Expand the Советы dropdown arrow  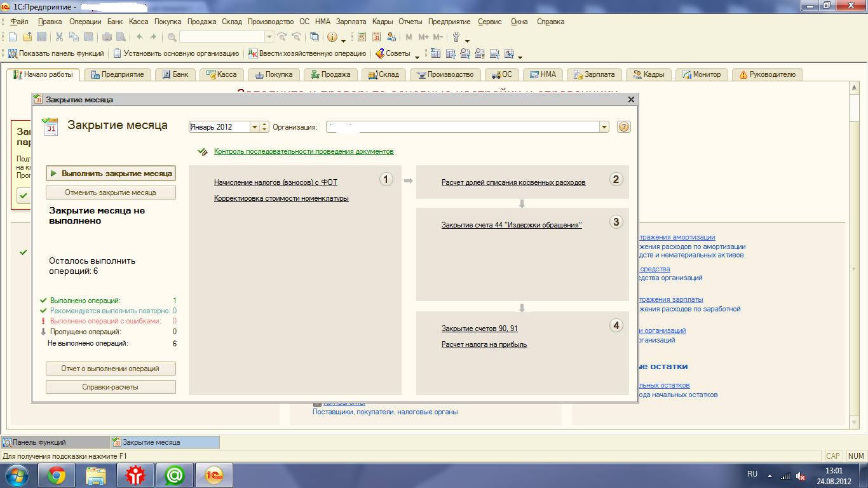coord(417,55)
